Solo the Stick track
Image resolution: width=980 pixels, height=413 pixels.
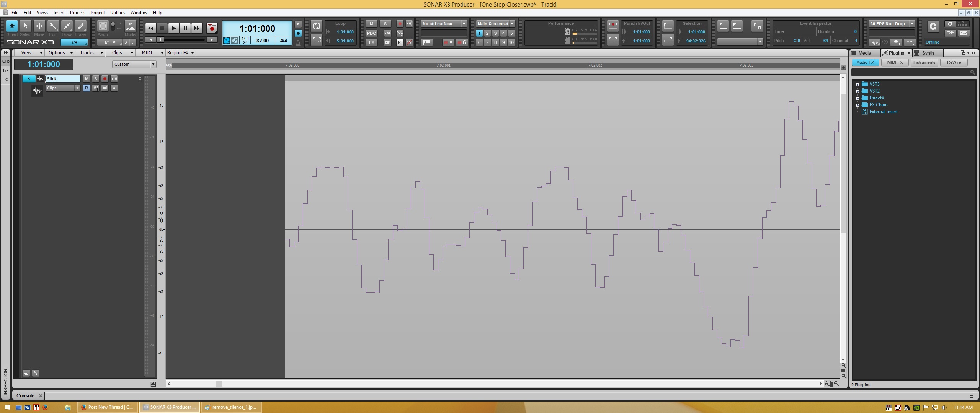click(x=96, y=79)
